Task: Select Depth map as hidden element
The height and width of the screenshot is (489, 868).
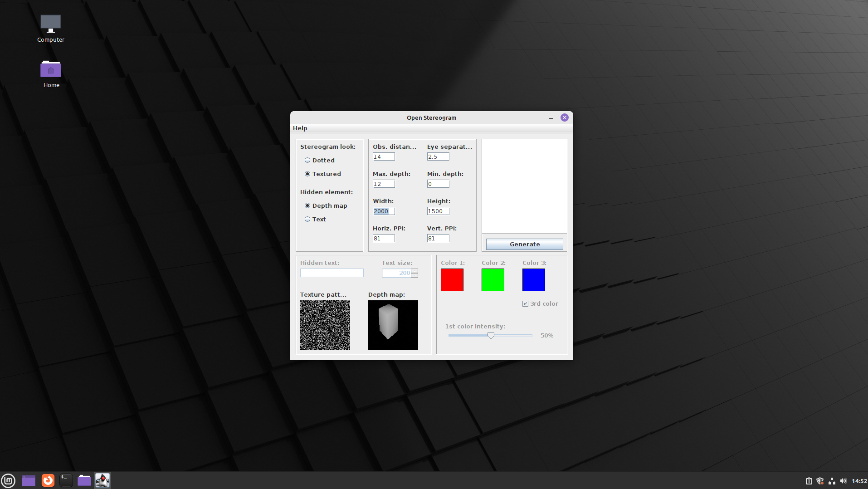Action: point(307,205)
